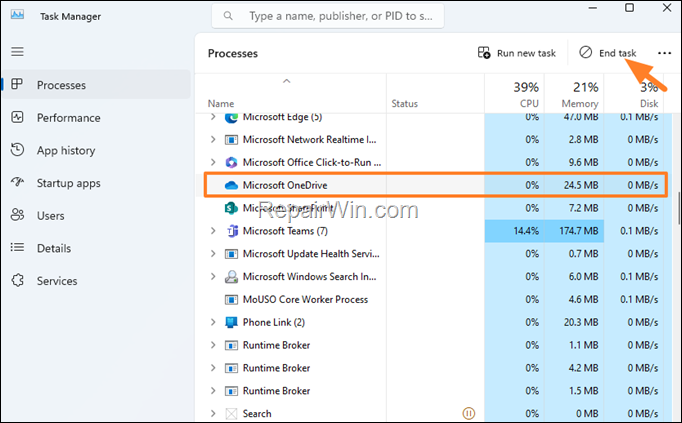The height and width of the screenshot is (423, 682).
Task: Maximize the Task Manager window
Action: point(629,7)
